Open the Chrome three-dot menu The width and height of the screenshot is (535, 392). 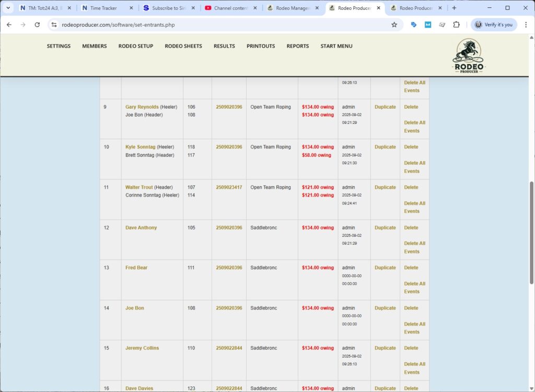(x=526, y=25)
